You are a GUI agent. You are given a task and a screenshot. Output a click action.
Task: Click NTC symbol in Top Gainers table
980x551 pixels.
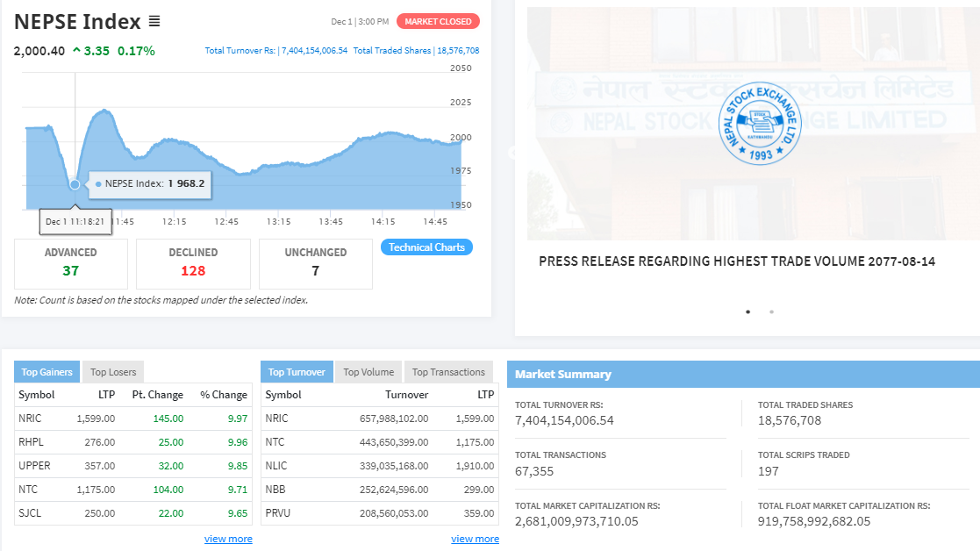28,490
